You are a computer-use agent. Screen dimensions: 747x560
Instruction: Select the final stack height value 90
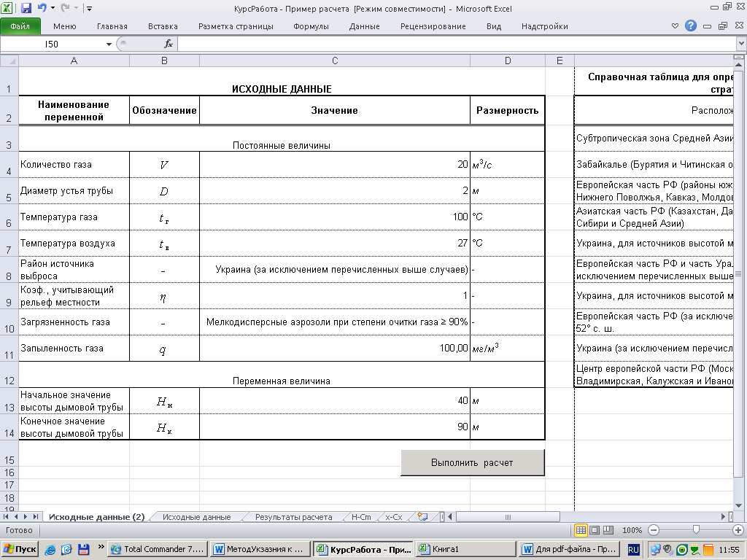pos(334,427)
